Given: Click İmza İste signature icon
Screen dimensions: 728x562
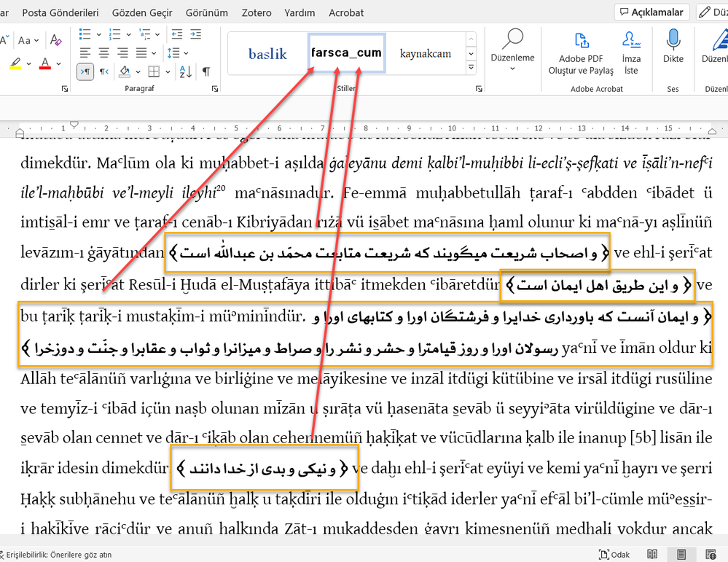Looking at the screenshot, I should coord(631,52).
